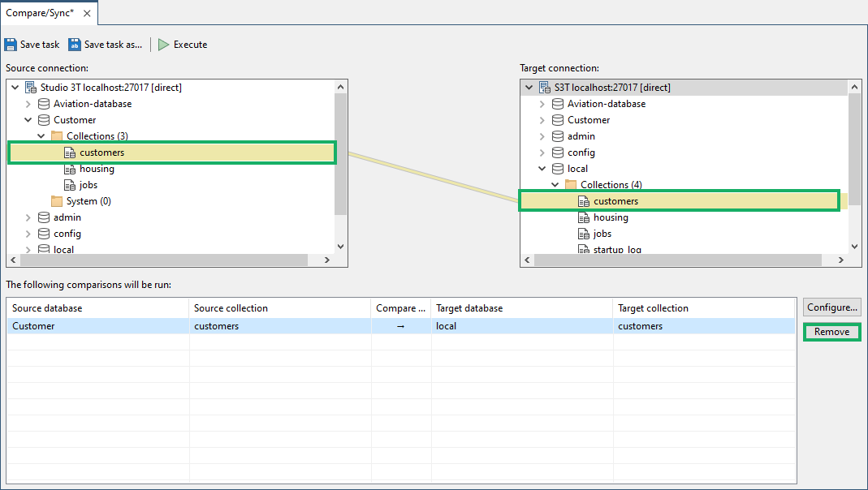Screen dimensions: 868x490
Task: Click the Save task as icon
Action: [75, 45]
